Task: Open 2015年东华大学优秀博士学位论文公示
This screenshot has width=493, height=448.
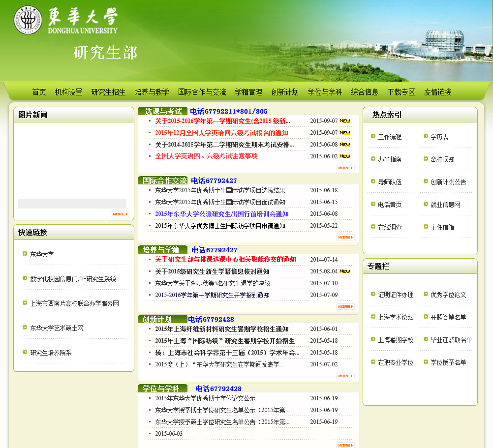Action: [205, 398]
